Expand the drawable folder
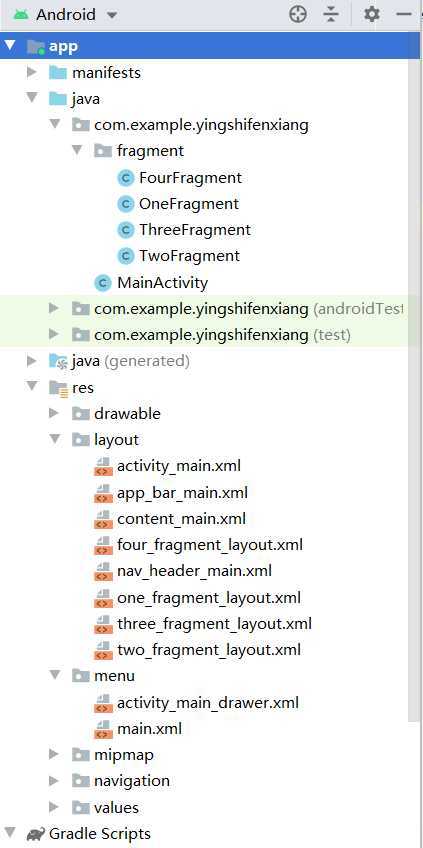Screen dimensions: 423x848 (54, 414)
